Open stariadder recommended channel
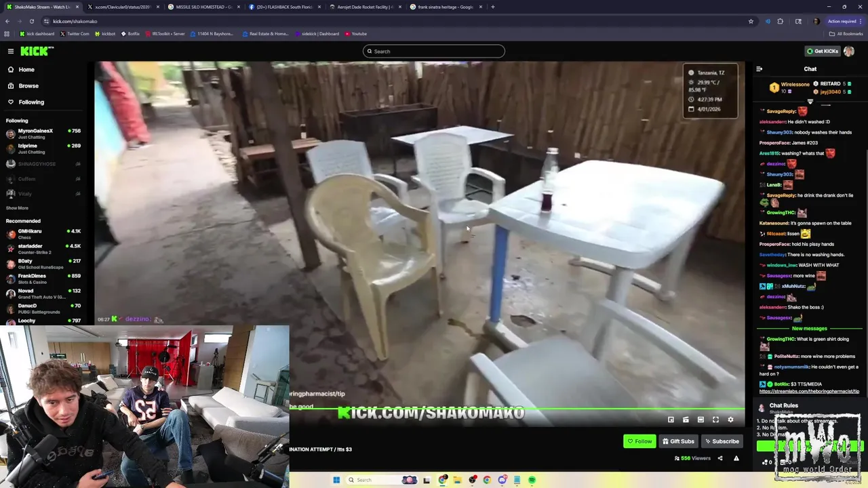Screen dimensions: 868x488 43,249
